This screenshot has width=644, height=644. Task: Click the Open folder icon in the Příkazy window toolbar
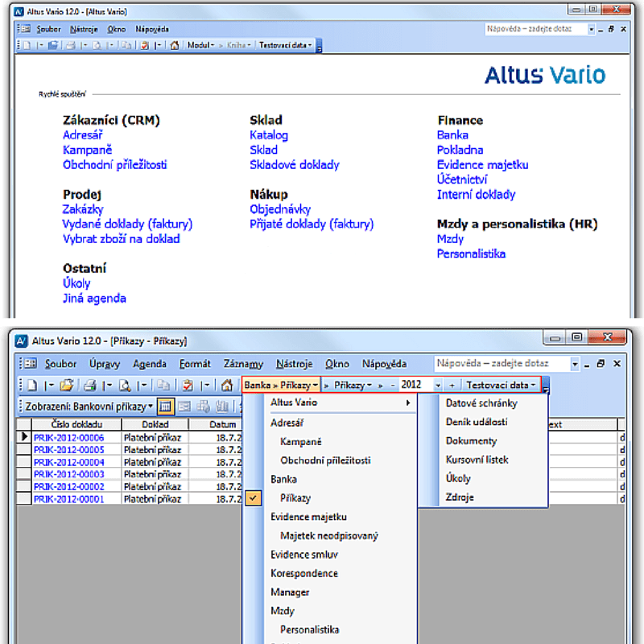pos(67,386)
